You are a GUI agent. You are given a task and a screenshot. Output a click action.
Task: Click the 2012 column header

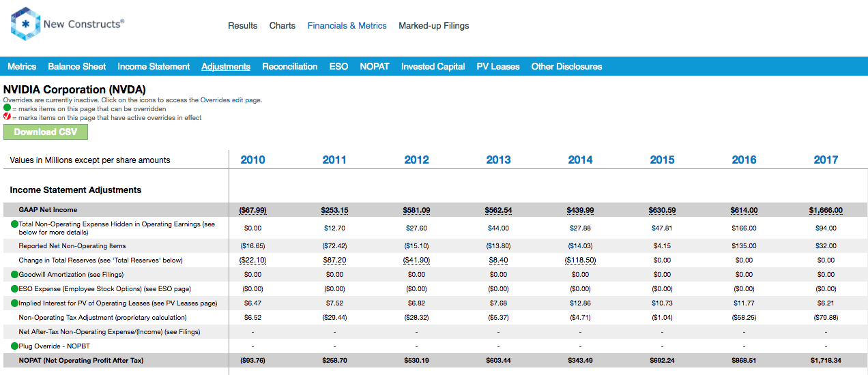(416, 160)
